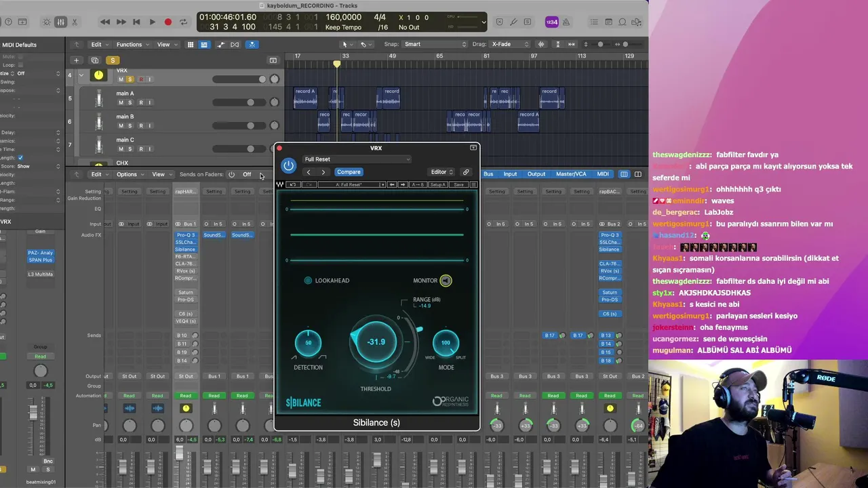Go to next preset arrow in plugin
Image resolution: width=868 pixels, height=488 pixels.
tap(323, 172)
